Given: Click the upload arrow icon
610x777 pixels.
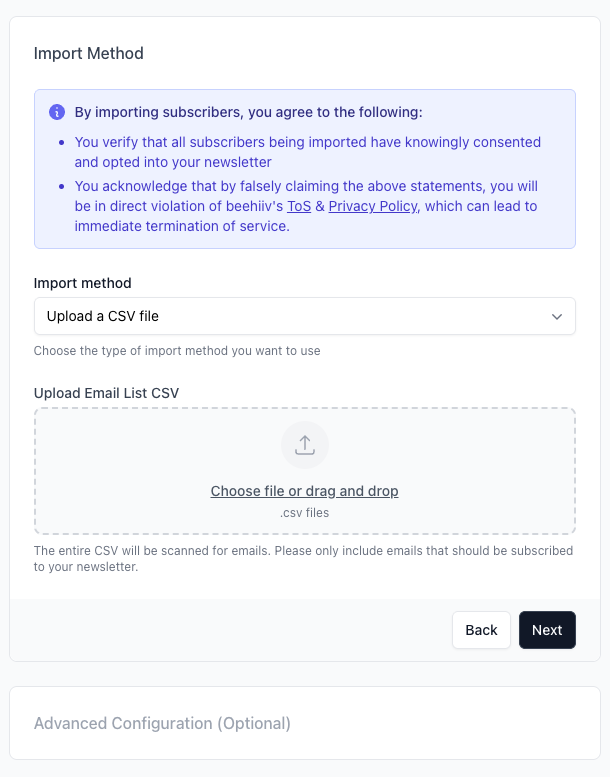Looking at the screenshot, I should point(305,445).
